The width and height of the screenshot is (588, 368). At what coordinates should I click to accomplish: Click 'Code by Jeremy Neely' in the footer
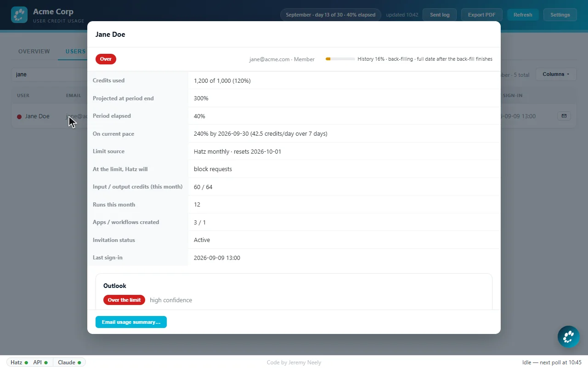294,362
